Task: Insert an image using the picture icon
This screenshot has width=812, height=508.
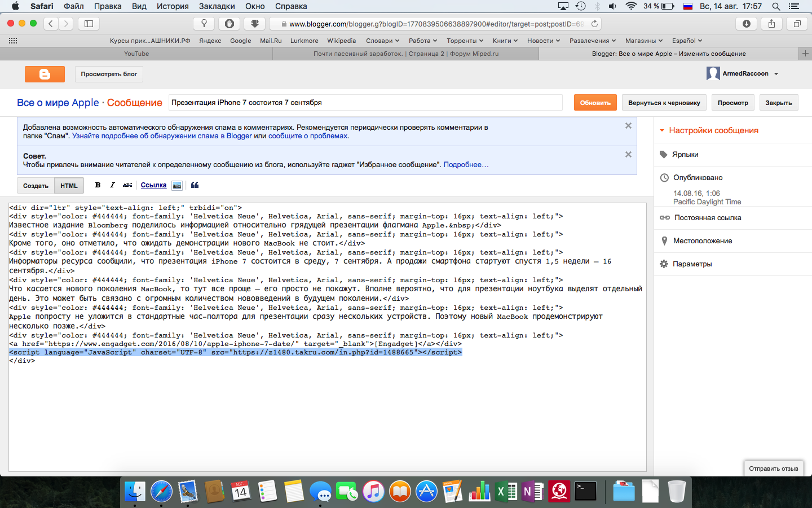Action: tap(177, 185)
